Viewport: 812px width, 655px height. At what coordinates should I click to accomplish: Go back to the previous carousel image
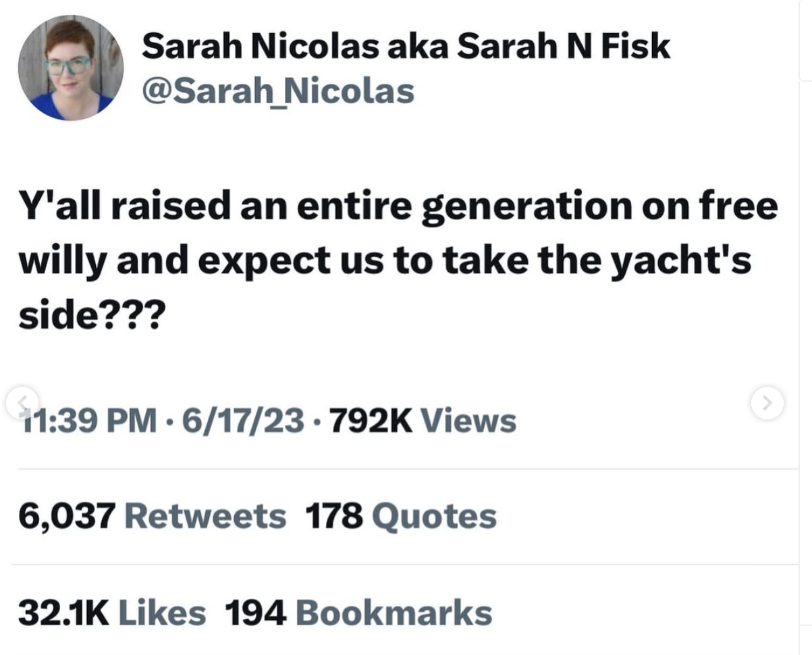click(22, 403)
